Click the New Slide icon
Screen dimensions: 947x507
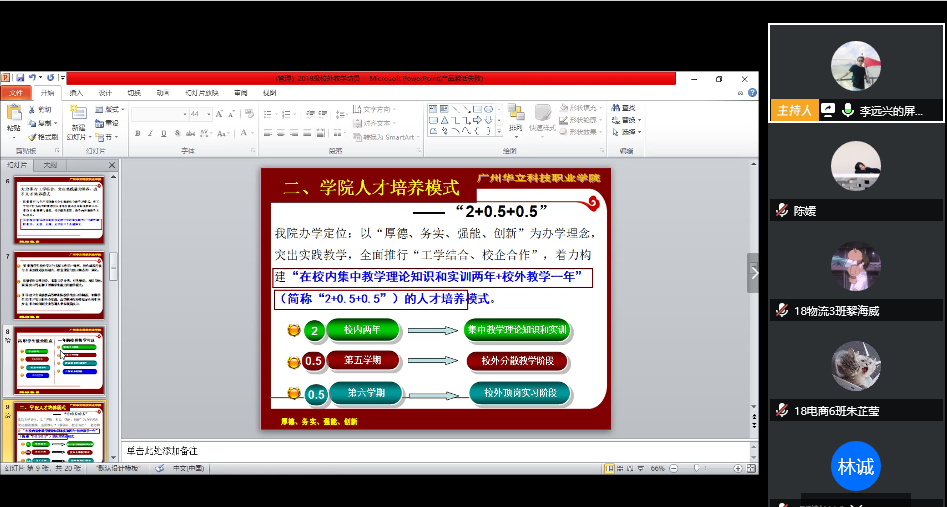(77, 114)
